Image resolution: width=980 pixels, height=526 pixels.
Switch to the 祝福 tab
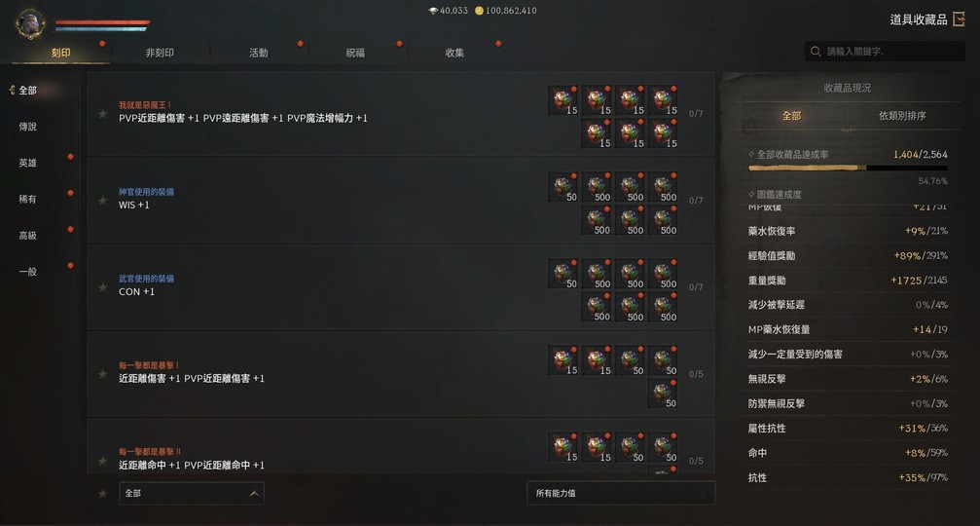355,53
